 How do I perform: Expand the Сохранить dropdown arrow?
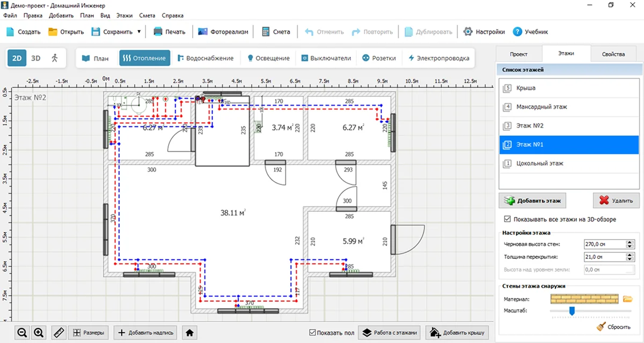[x=139, y=32]
